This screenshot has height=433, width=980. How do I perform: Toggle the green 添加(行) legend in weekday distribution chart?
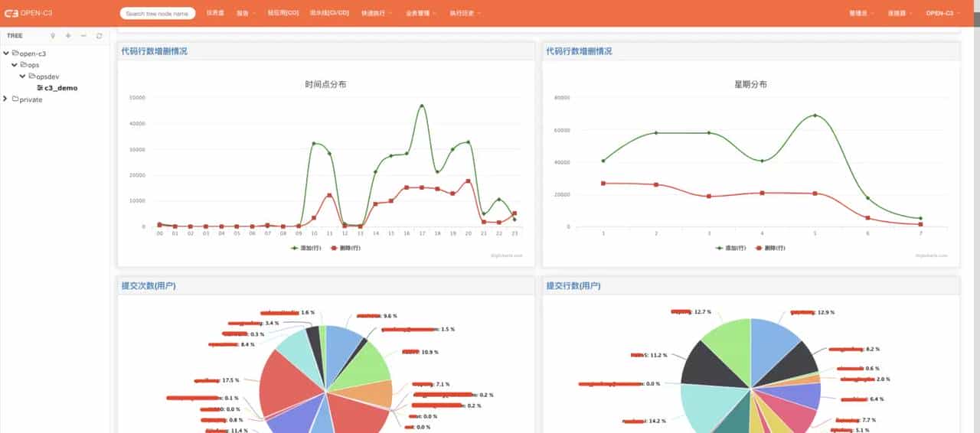730,248
